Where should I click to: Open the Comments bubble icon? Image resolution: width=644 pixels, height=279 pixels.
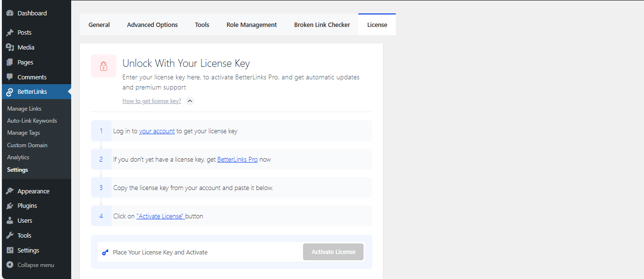tap(11, 77)
